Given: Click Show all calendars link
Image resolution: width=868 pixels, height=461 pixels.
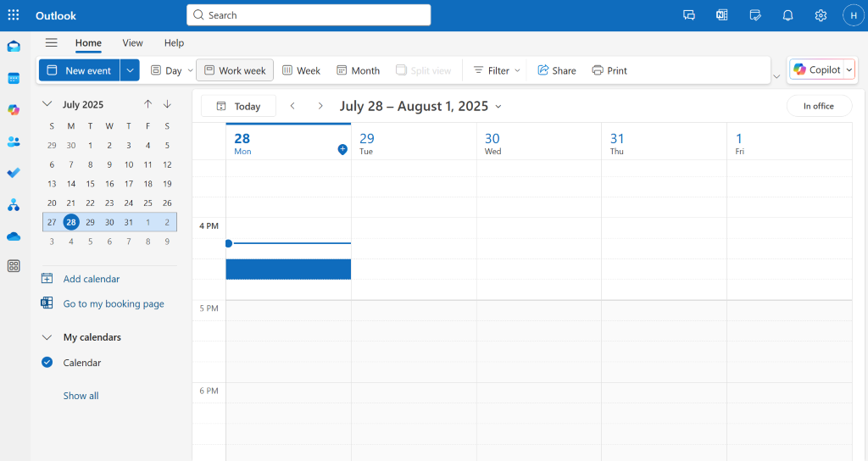Looking at the screenshot, I should 81,395.
